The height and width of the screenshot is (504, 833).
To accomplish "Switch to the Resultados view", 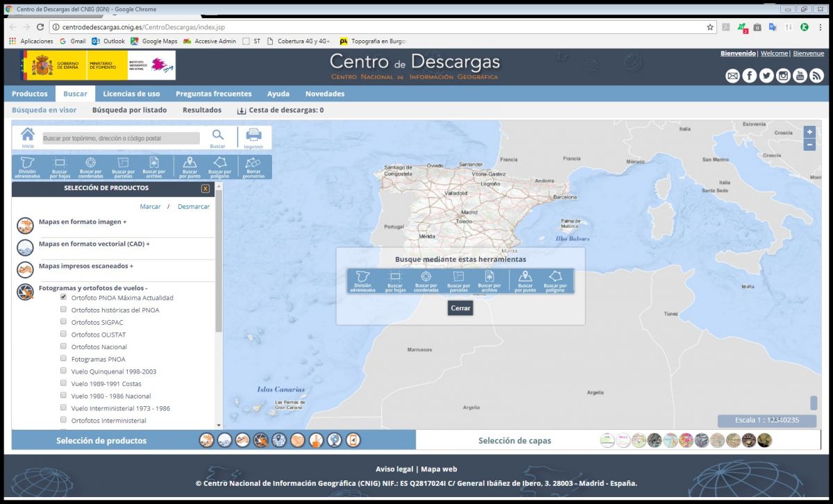I will coord(202,110).
